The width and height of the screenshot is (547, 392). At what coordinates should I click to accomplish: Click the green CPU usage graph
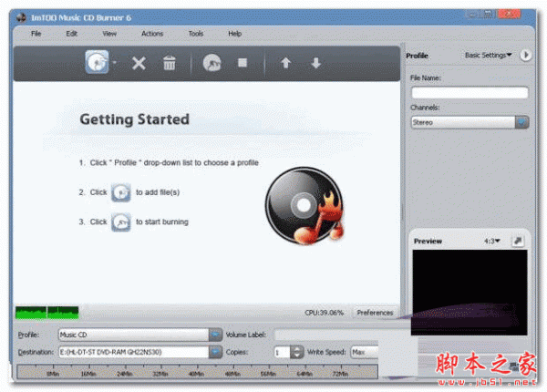click(x=47, y=313)
